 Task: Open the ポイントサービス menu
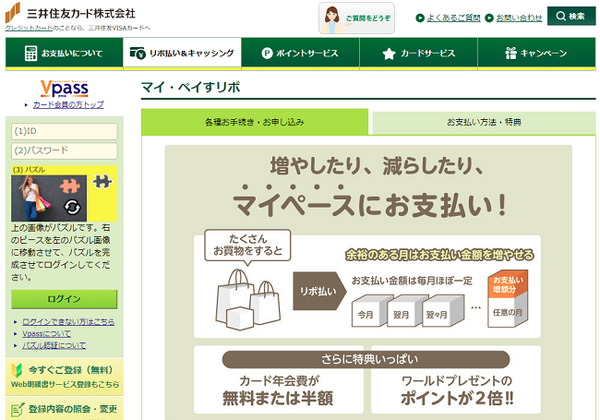point(300,53)
